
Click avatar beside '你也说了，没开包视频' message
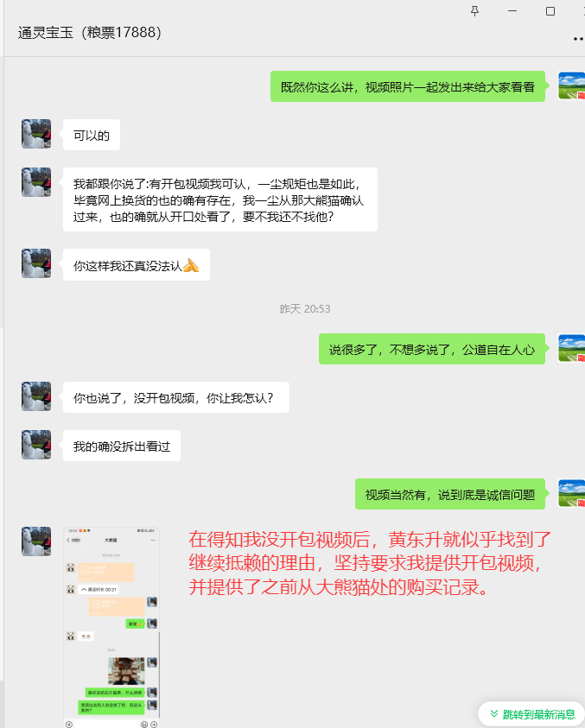click(x=36, y=396)
